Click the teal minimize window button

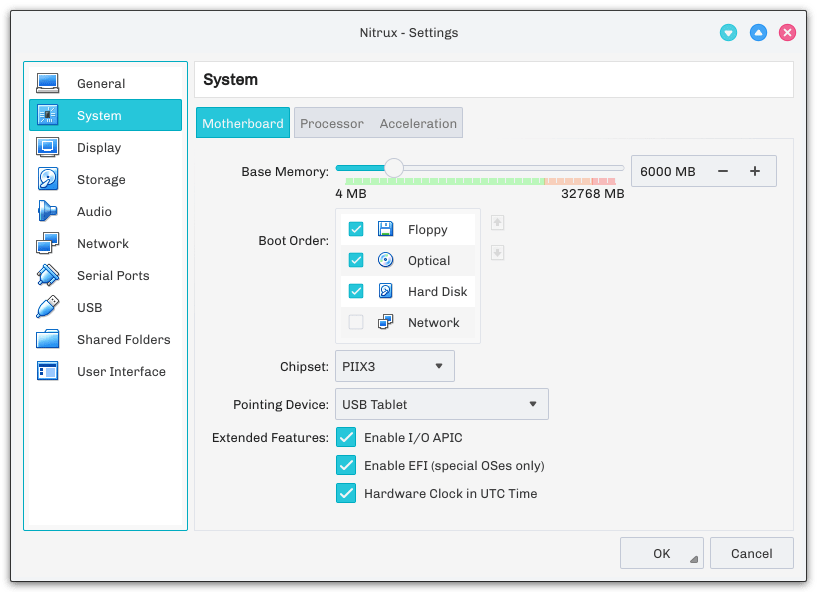click(x=728, y=33)
